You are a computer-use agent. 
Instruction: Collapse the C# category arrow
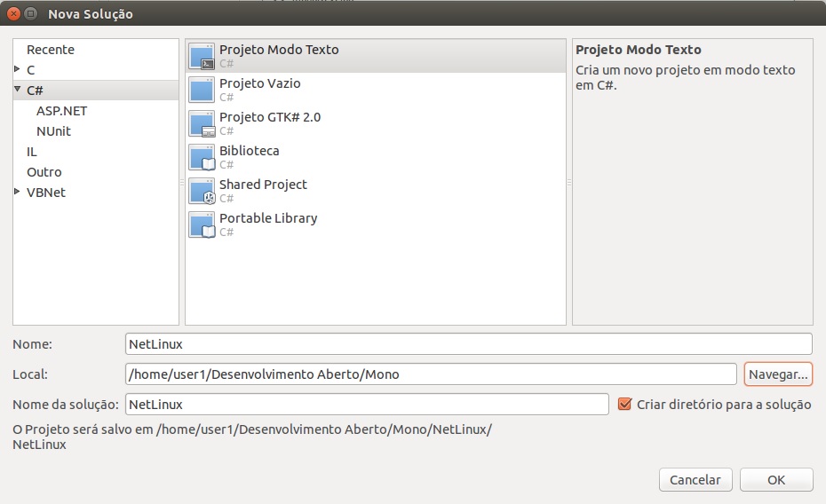coord(18,90)
